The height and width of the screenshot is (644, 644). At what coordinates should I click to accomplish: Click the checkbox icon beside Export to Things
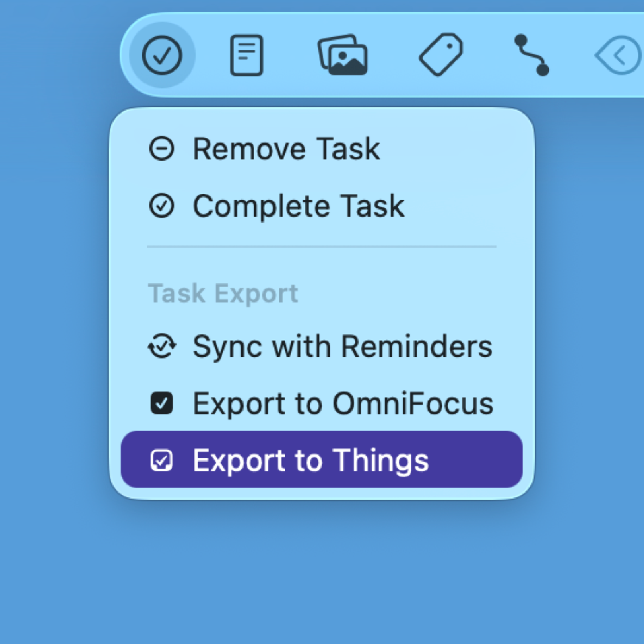pos(162,460)
